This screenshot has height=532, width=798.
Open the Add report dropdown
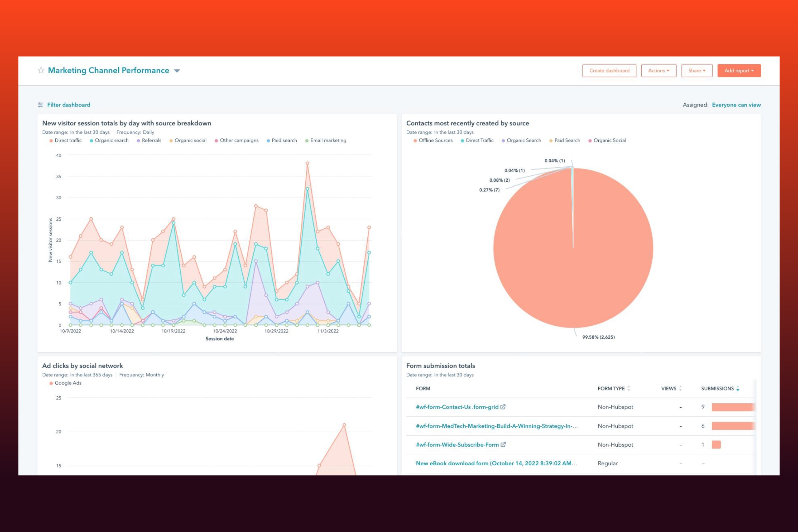739,71
